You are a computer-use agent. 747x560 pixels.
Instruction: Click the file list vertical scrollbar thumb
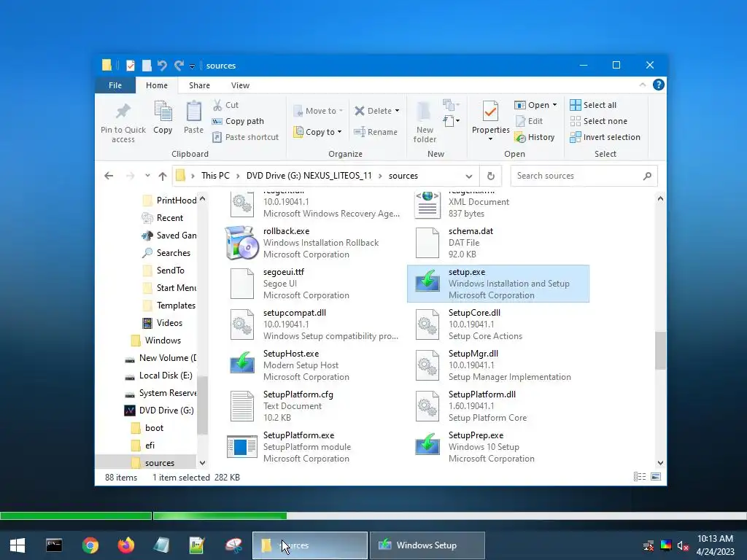(x=660, y=351)
